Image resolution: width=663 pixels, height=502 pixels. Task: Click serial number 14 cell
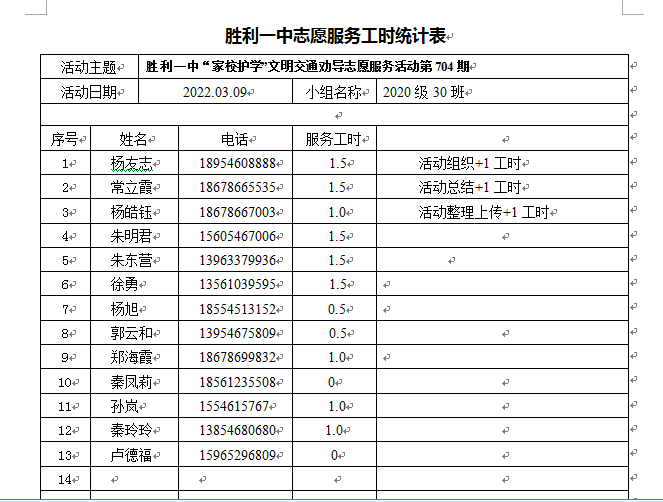tap(66, 479)
